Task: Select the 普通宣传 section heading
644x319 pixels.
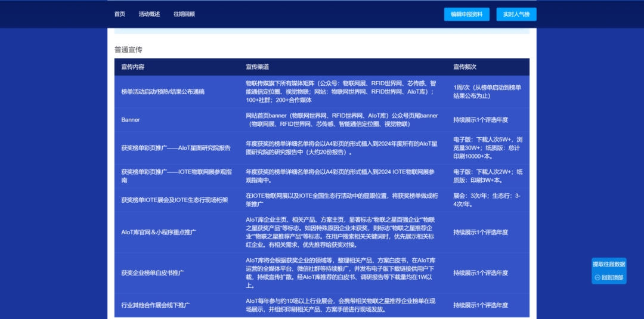Action: [128, 50]
